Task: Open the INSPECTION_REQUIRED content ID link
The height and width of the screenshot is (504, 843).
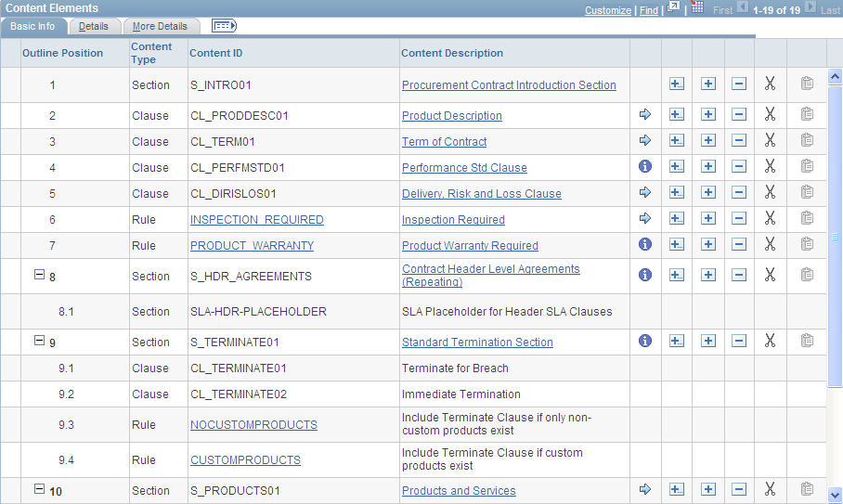Action: [257, 220]
